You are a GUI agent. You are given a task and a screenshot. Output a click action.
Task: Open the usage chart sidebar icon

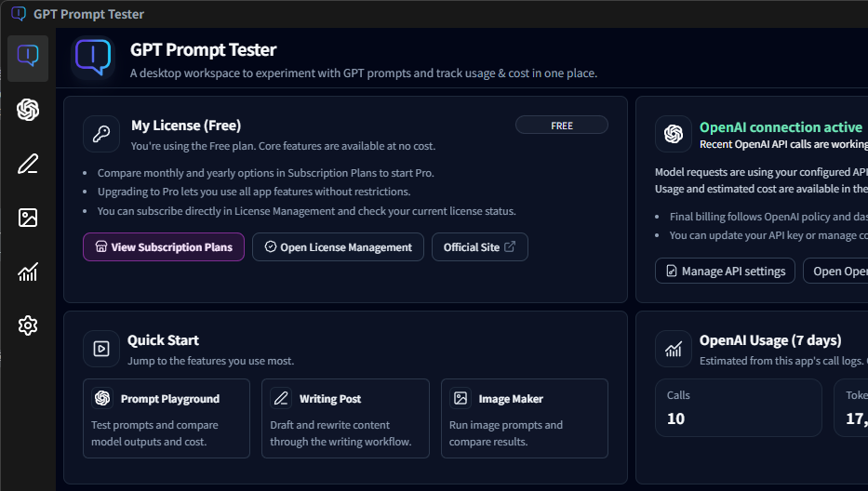tap(28, 272)
